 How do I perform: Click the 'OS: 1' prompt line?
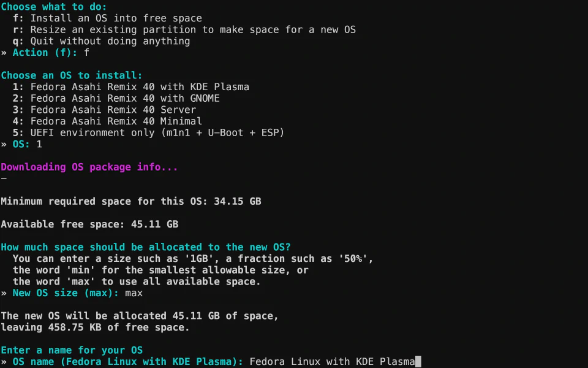(24, 144)
